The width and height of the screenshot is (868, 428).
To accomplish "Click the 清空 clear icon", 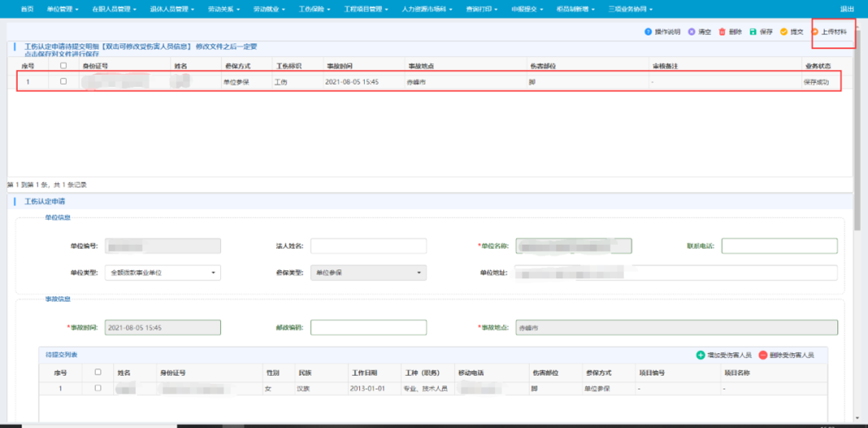I will (x=691, y=32).
